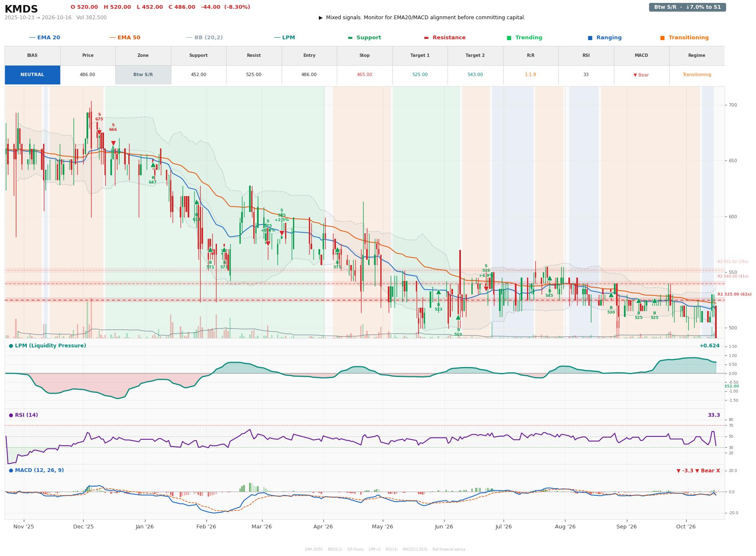Click the R3 551.92 (28x) resistance label

point(733,262)
